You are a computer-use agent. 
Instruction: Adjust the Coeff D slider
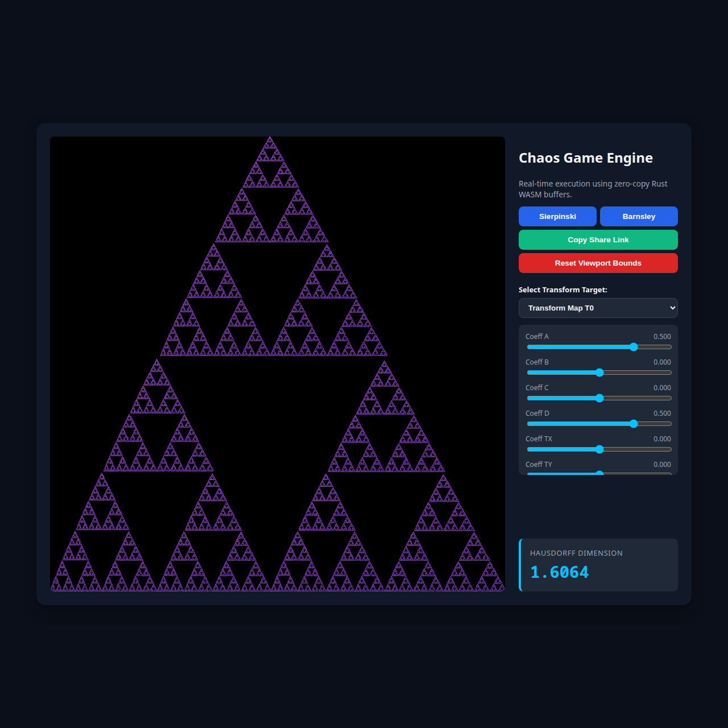click(x=599, y=424)
